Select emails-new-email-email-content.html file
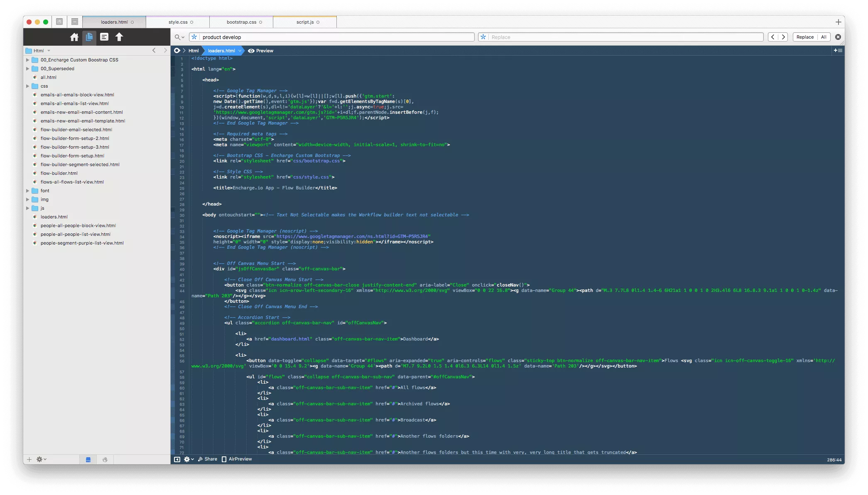 click(x=81, y=112)
